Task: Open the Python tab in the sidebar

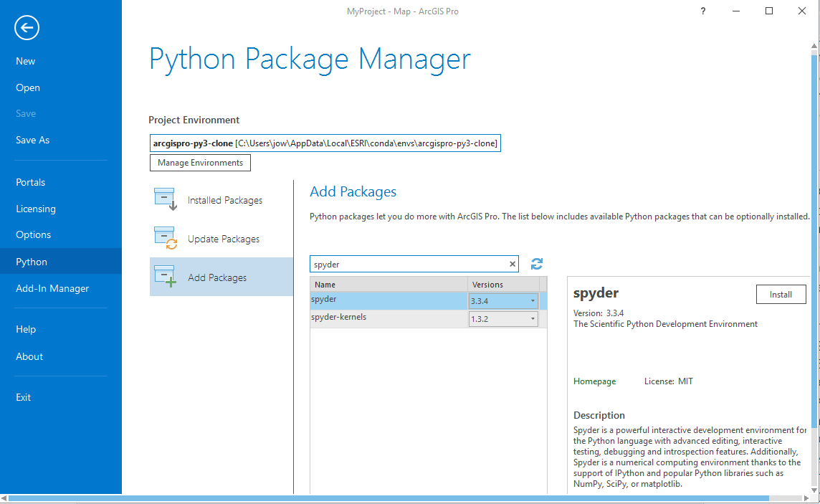Action: click(x=32, y=262)
